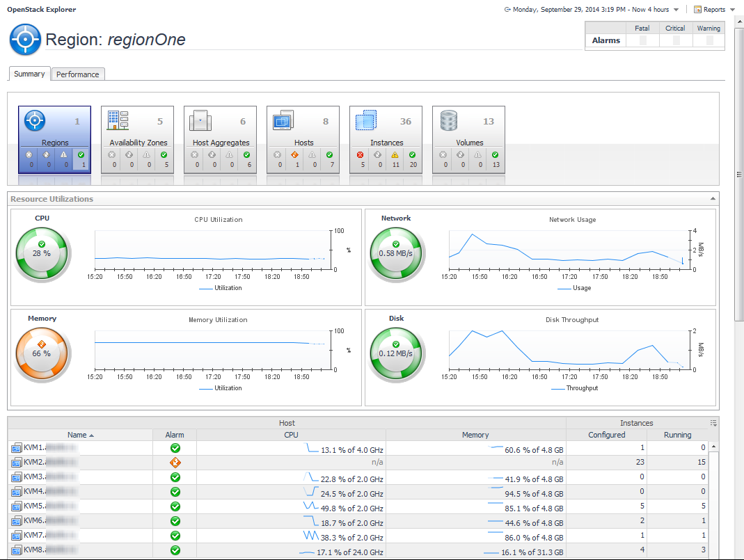Open the KVM5 host row
The image size is (744, 560).
35,506
